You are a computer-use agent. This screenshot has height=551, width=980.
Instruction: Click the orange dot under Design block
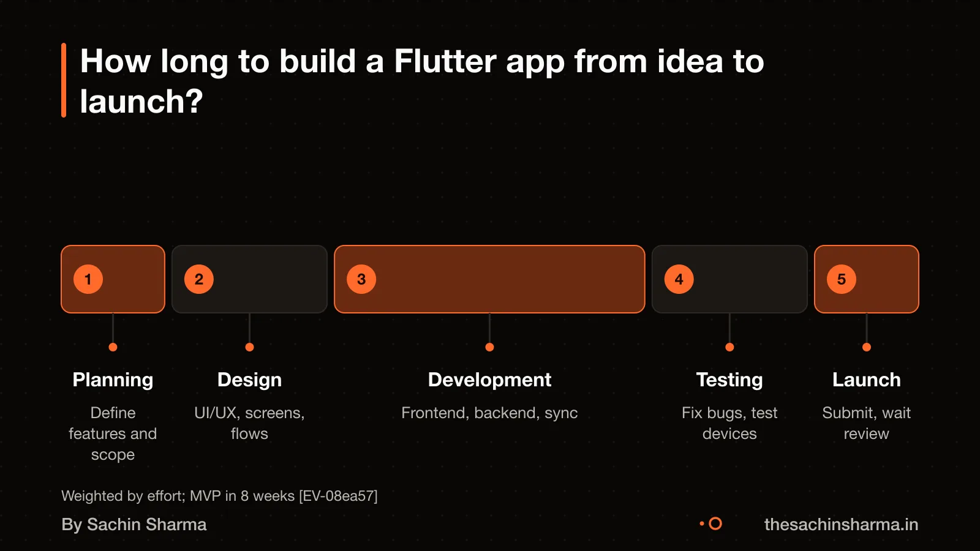[249, 347]
